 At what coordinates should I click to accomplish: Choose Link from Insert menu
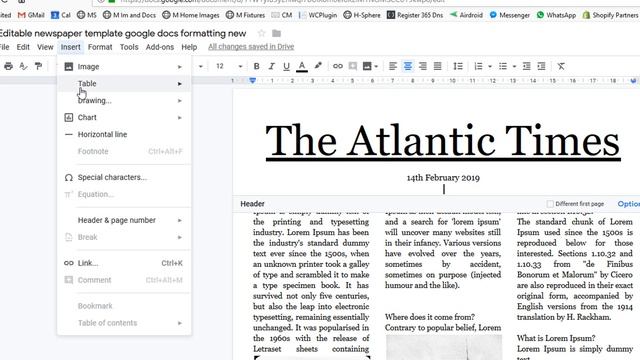[124, 263]
